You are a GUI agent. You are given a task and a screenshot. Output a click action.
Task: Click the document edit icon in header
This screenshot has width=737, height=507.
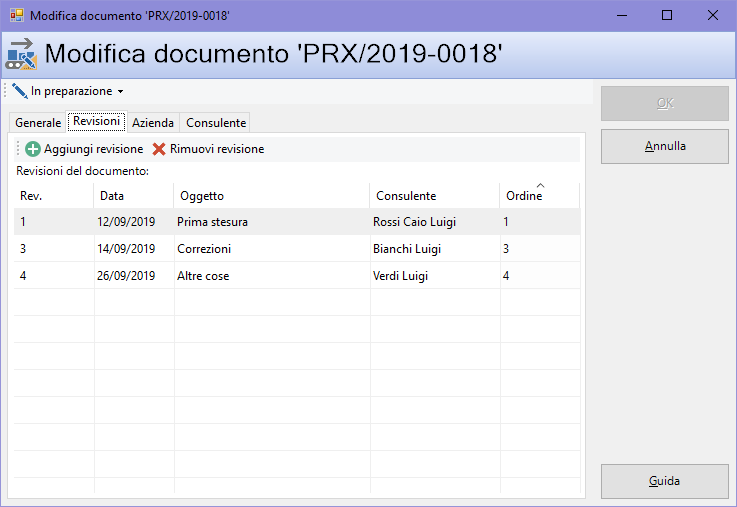[21, 54]
